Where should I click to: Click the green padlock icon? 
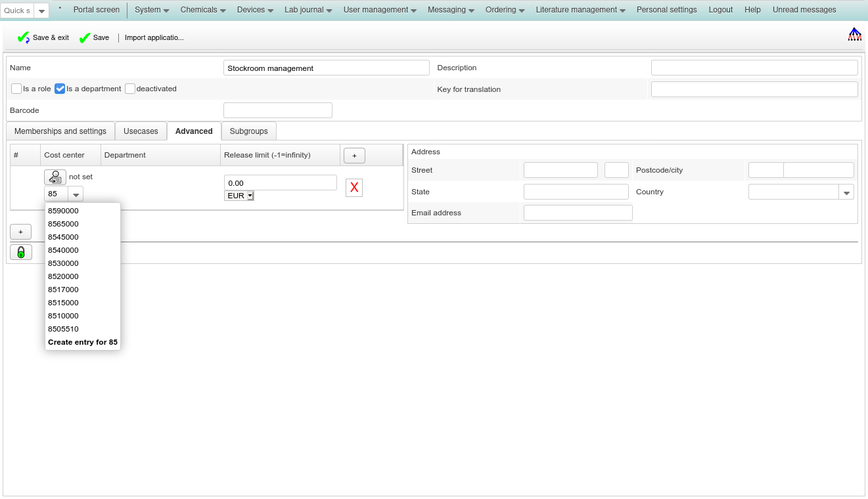(x=21, y=252)
